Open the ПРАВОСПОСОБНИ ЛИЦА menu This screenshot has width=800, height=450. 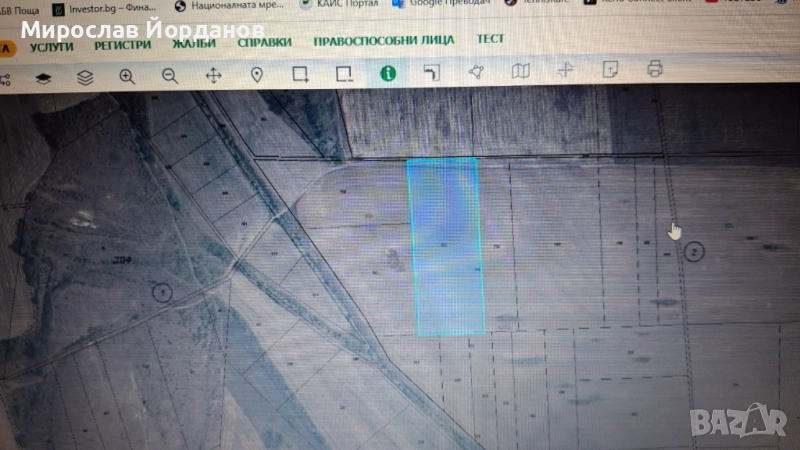[383, 41]
